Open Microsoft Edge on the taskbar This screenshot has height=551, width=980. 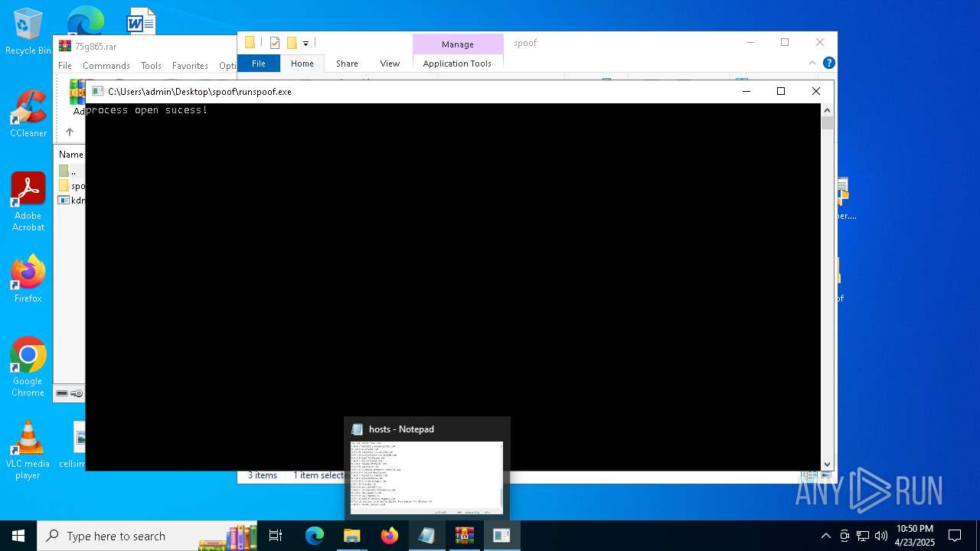point(315,536)
